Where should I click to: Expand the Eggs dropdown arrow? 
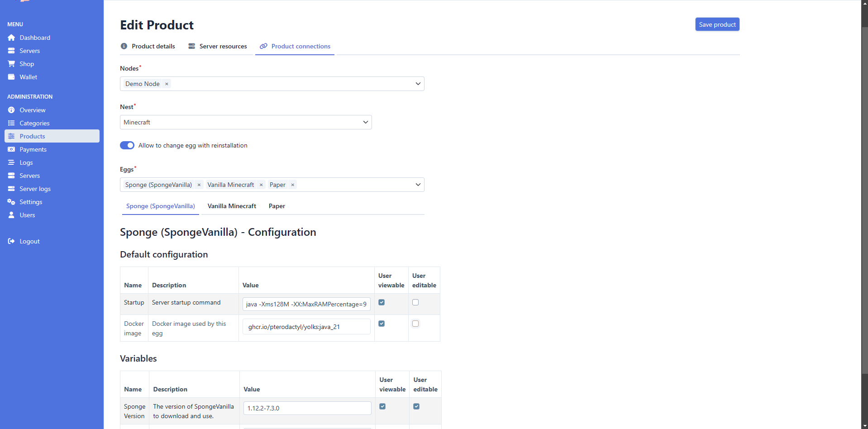pyautogui.click(x=418, y=185)
